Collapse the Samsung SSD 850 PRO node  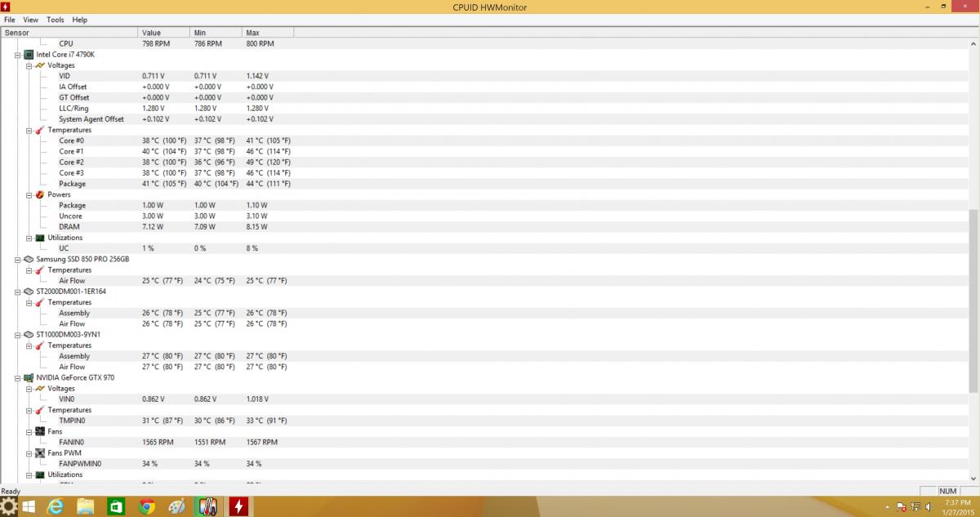pos(17,259)
